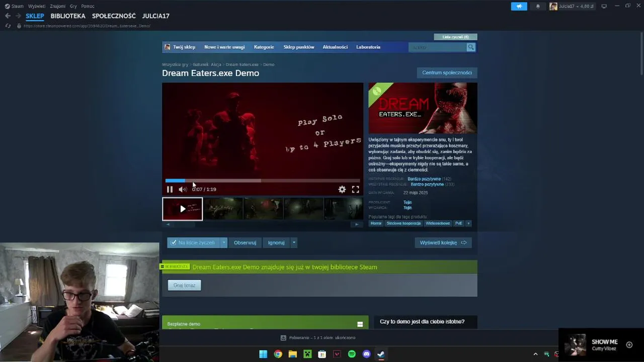Viewport: 644px width, 362px height.
Task: Click the Julcia17 profile avatar
Action: [553, 6]
